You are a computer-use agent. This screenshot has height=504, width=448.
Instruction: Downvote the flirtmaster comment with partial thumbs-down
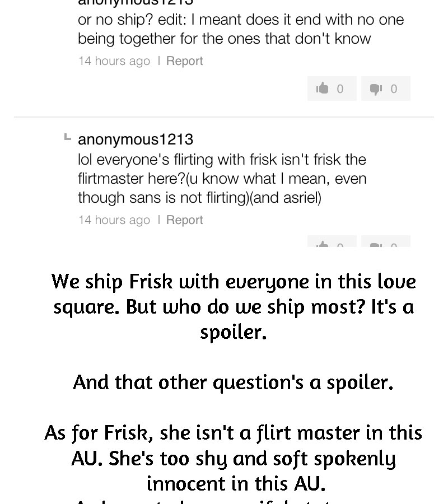pyautogui.click(x=386, y=241)
